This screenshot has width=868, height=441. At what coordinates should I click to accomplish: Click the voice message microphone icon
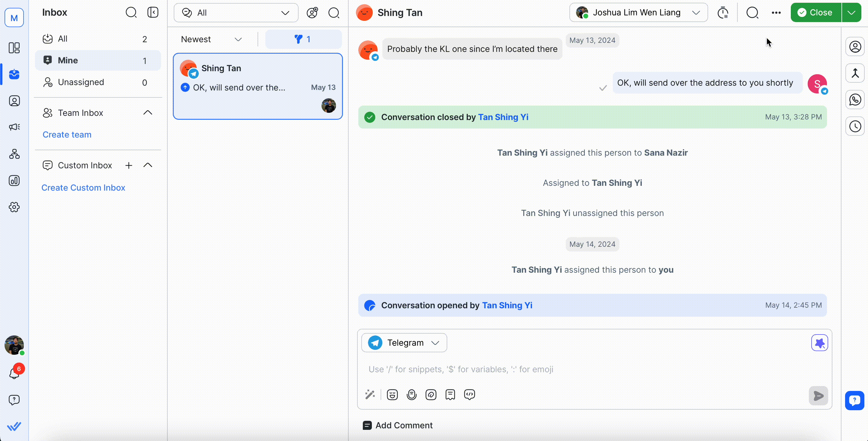[x=411, y=394]
